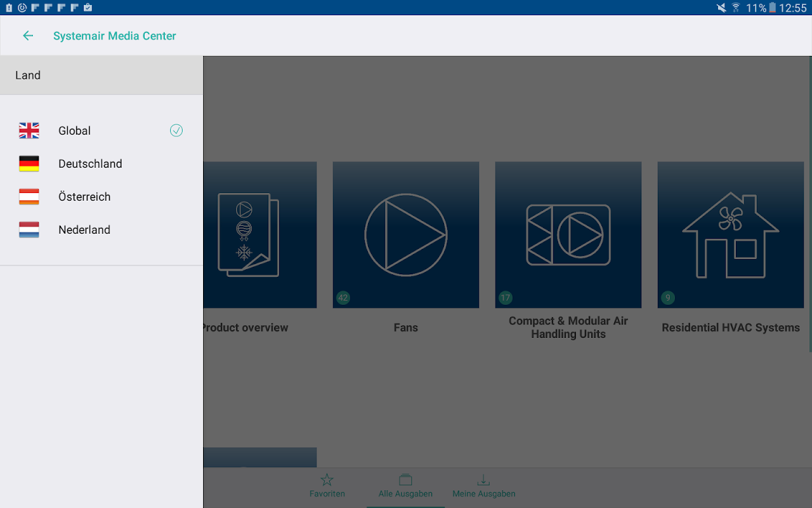Tap the battery status icon
The image size is (812, 508).
click(x=773, y=8)
